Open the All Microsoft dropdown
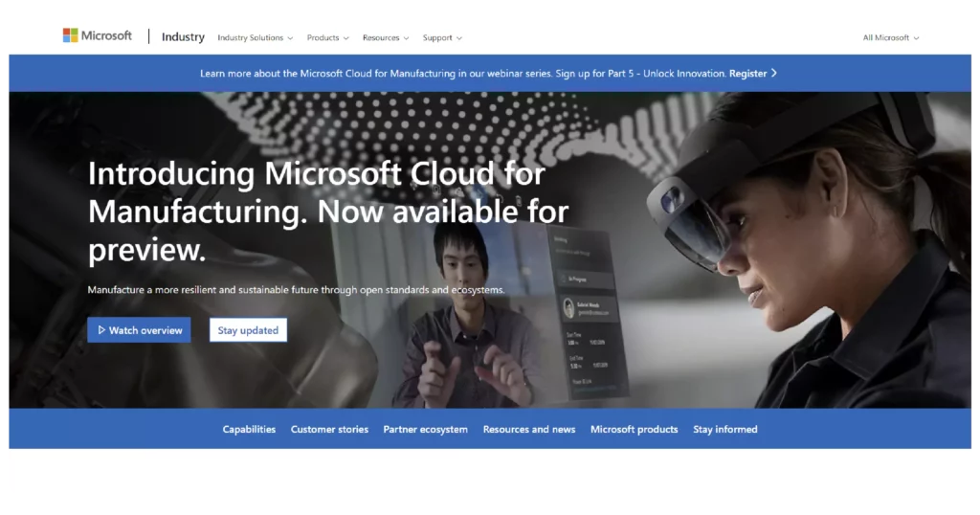This screenshot has height=515, width=980. pos(891,37)
